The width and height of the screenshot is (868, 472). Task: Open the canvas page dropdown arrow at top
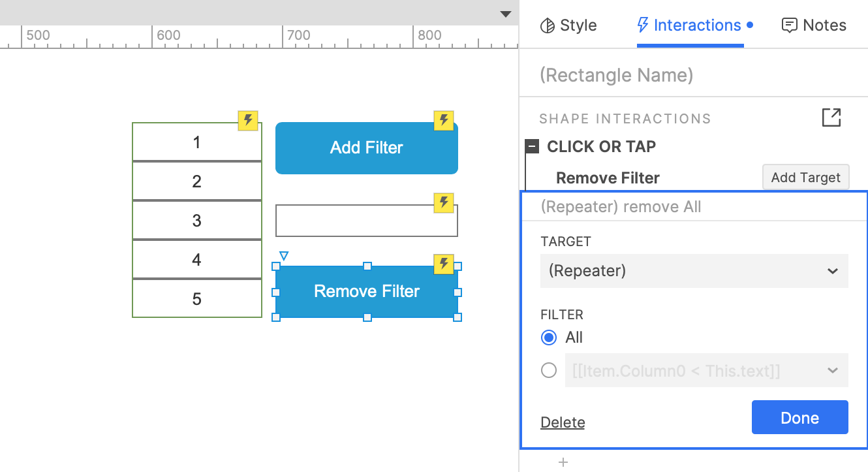[x=505, y=14]
